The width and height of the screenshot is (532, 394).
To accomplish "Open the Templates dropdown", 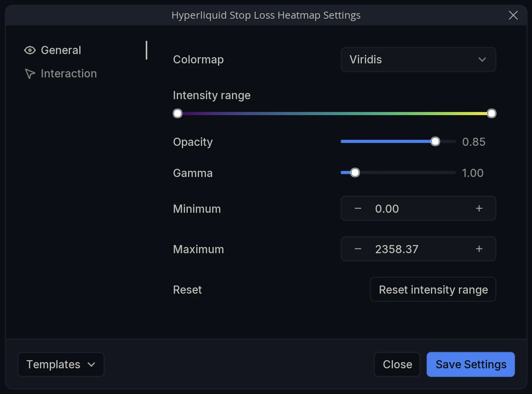I will [61, 364].
